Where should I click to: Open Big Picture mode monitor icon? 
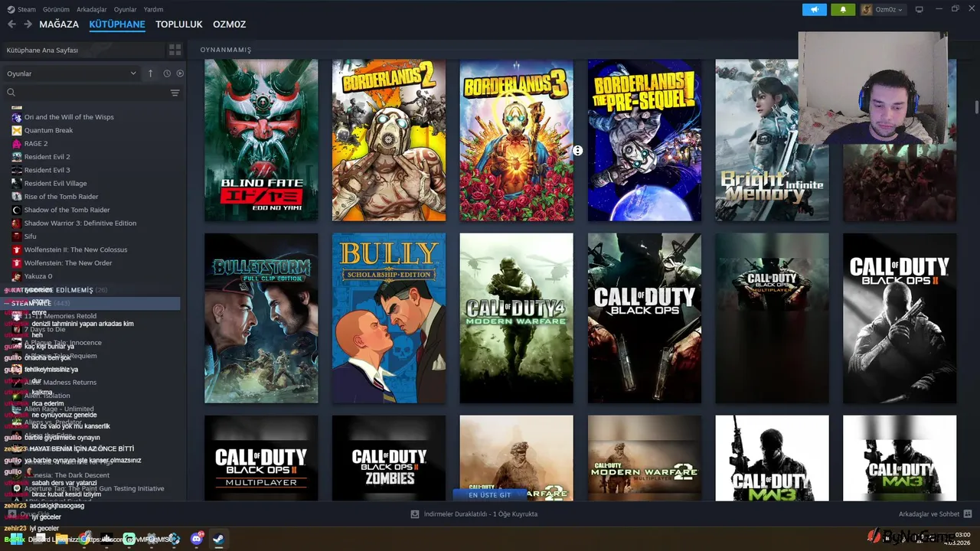pos(920,9)
